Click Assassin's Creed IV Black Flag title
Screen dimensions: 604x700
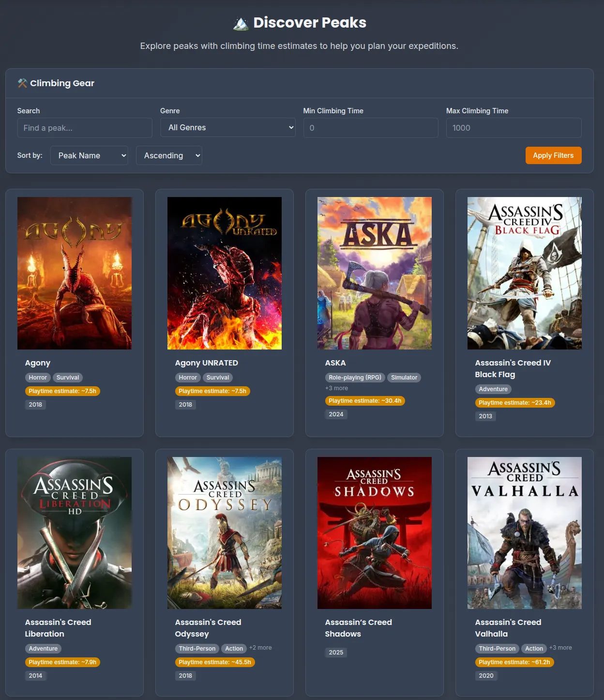(513, 368)
